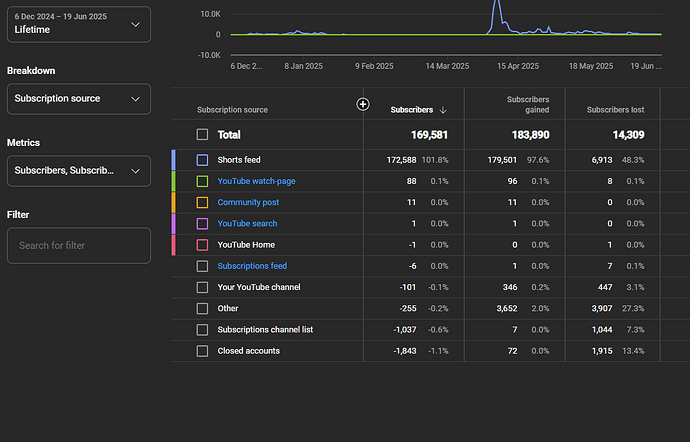Enable the Closed accounts checkbox
Viewport: 690px width, 442px height.
(203, 351)
